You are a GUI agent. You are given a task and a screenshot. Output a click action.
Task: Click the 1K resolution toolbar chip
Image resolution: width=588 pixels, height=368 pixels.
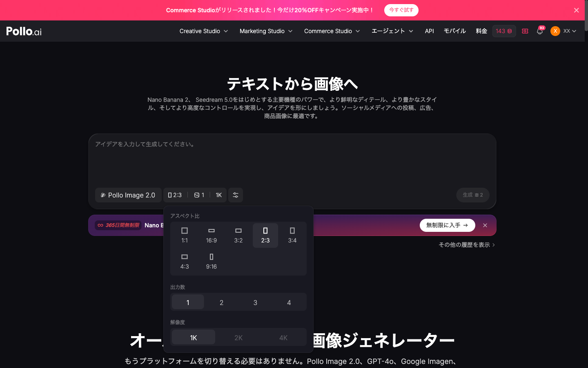click(218, 195)
